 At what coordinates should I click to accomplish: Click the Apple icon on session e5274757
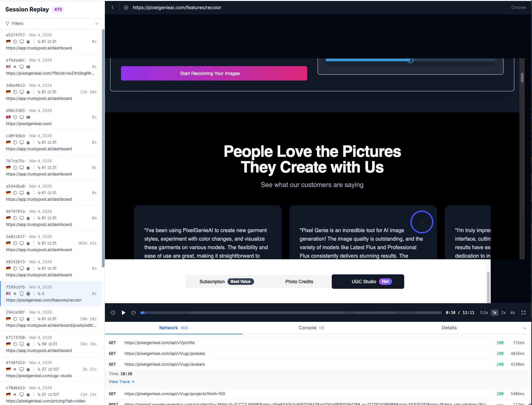tap(28, 42)
